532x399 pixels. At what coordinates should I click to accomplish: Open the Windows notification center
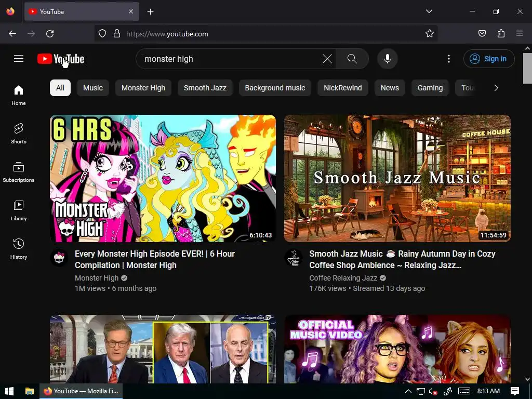[x=515, y=391]
